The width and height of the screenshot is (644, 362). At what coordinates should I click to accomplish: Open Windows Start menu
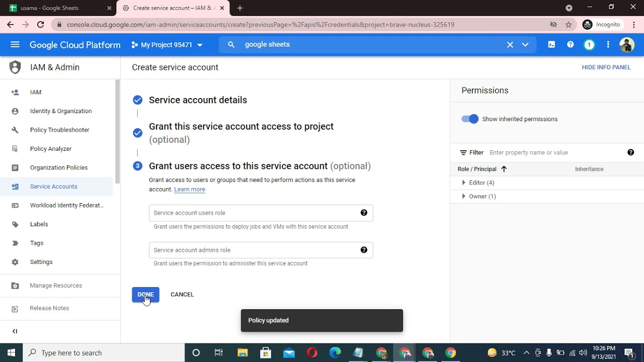(11, 352)
